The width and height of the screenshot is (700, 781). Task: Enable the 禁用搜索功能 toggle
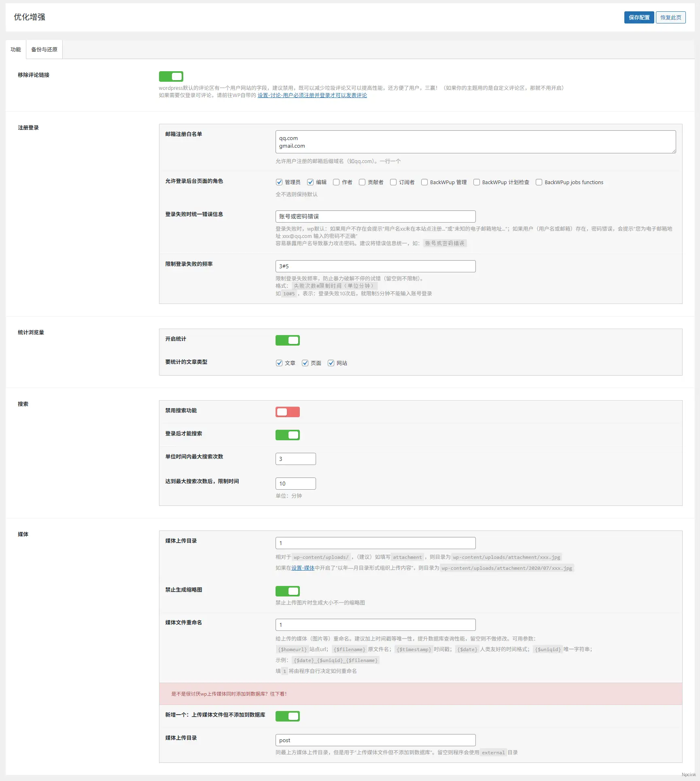(287, 412)
